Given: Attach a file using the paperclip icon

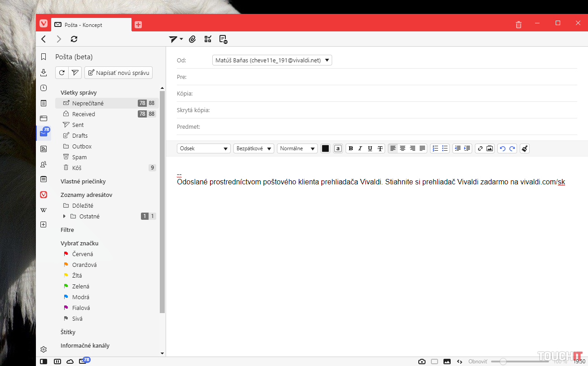Looking at the screenshot, I should (192, 39).
